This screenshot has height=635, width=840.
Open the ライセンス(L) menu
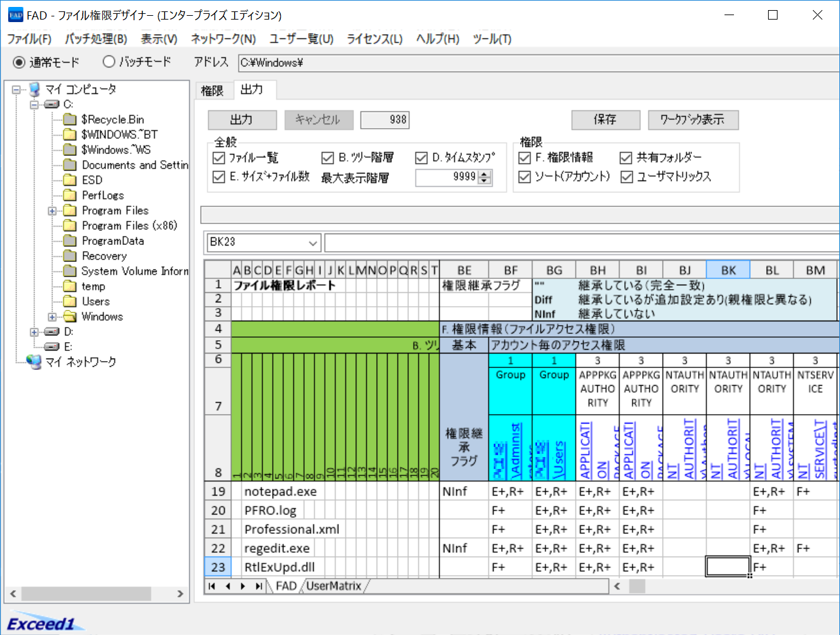pyautogui.click(x=375, y=39)
